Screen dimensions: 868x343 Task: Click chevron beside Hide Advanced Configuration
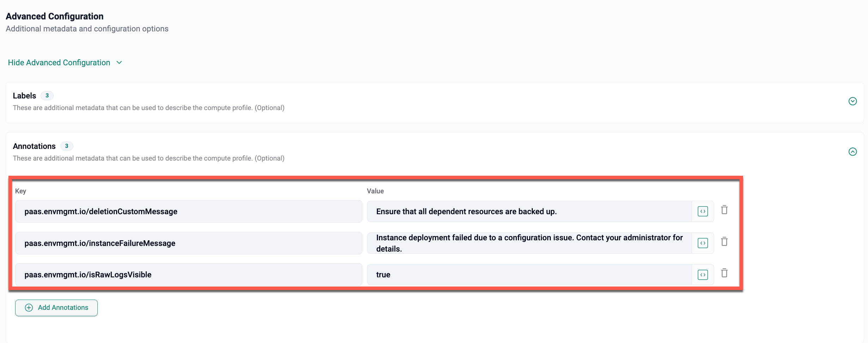pyautogui.click(x=119, y=62)
